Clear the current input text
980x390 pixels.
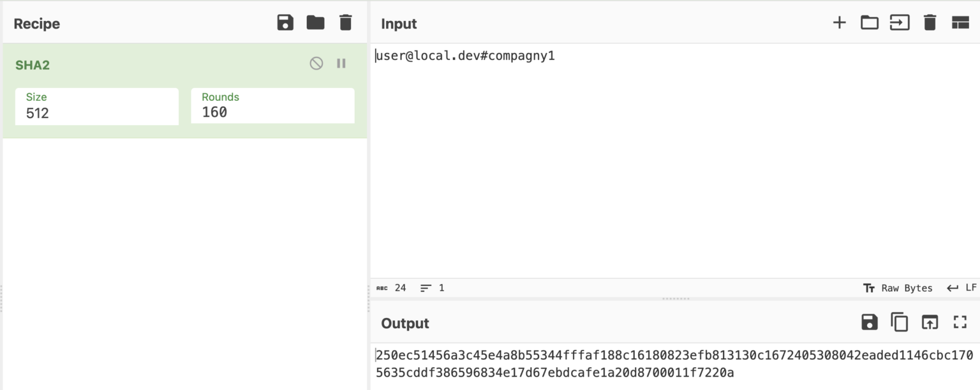pos(930,22)
